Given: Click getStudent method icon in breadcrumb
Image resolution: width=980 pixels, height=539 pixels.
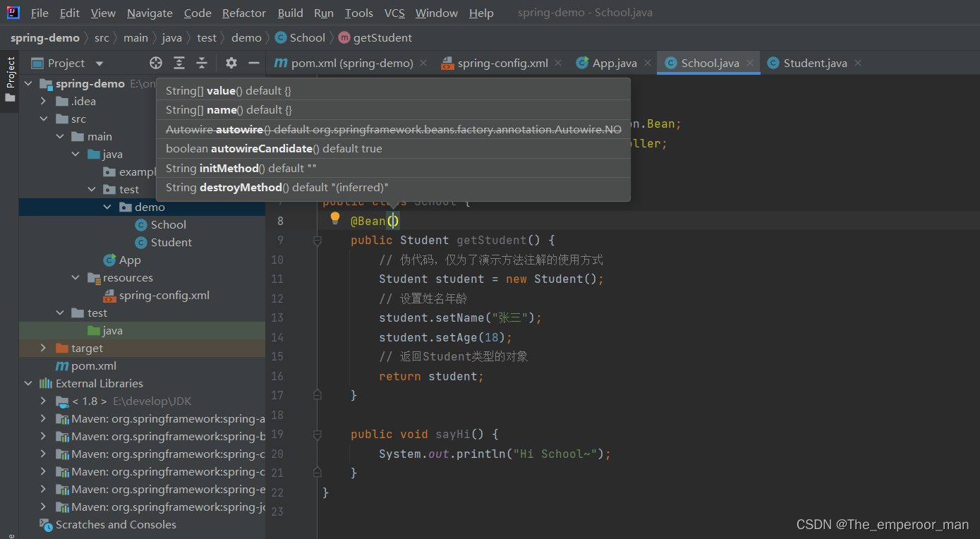Looking at the screenshot, I should 344,37.
